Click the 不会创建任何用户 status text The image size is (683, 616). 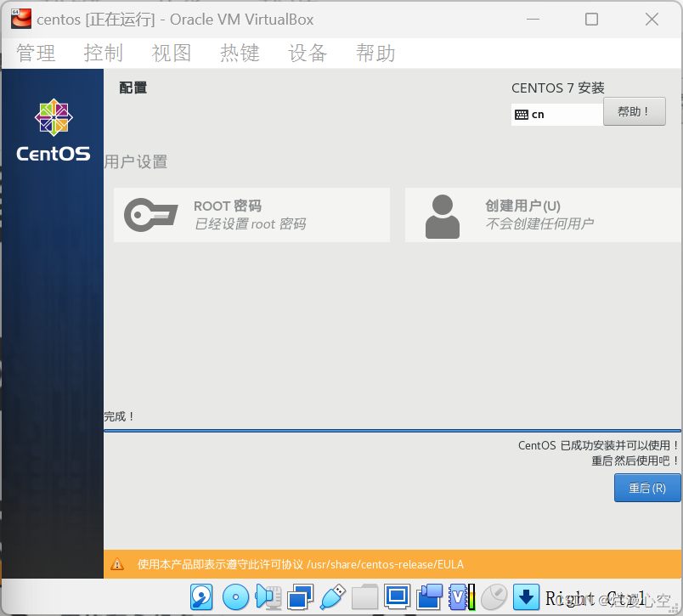(539, 223)
